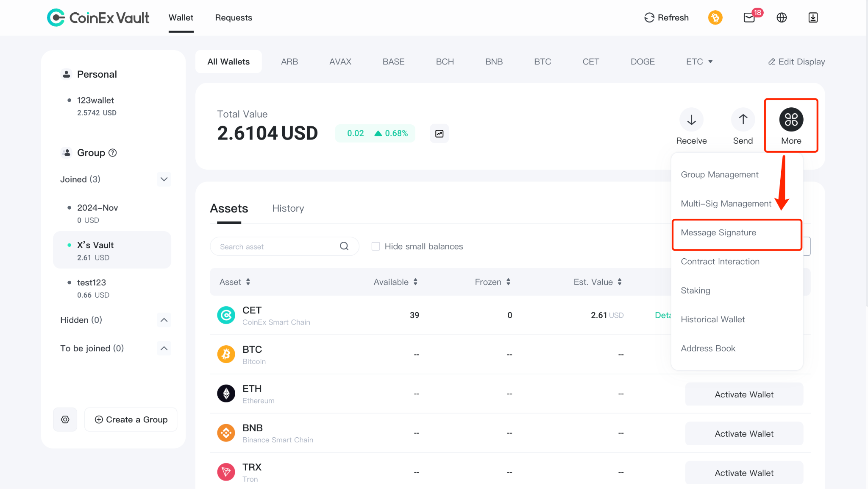Image resolution: width=868 pixels, height=489 pixels.
Task: Switch to the History tab
Action: (288, 208)
